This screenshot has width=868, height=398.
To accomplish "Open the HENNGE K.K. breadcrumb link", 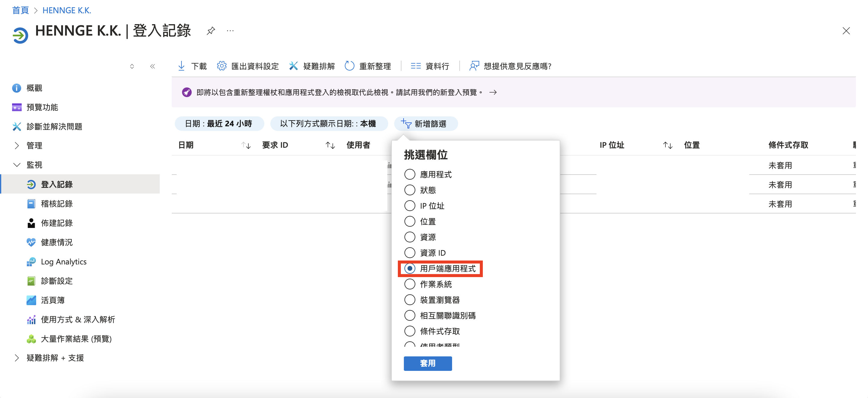I will [67, 10].
